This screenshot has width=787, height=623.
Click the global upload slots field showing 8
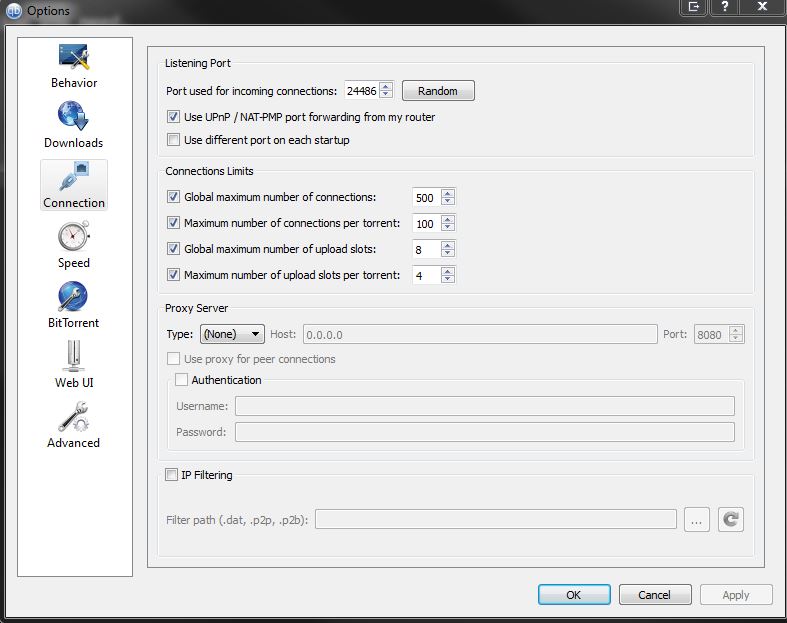[x=427, y=250]
